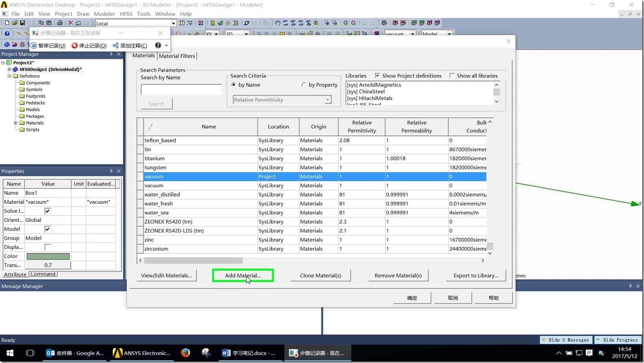Open Firefox from the taskbar
644x363 pixels.
[186, 353]
